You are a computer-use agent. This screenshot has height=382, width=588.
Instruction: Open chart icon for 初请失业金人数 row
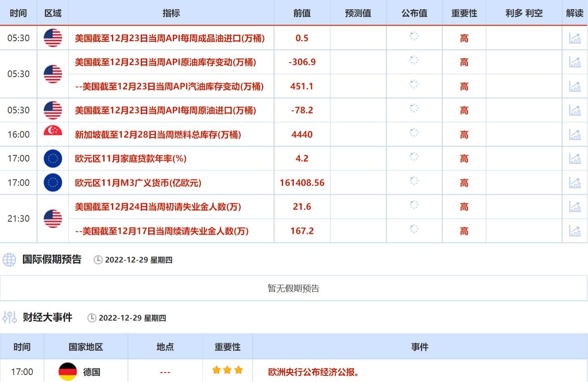(574, 207)
